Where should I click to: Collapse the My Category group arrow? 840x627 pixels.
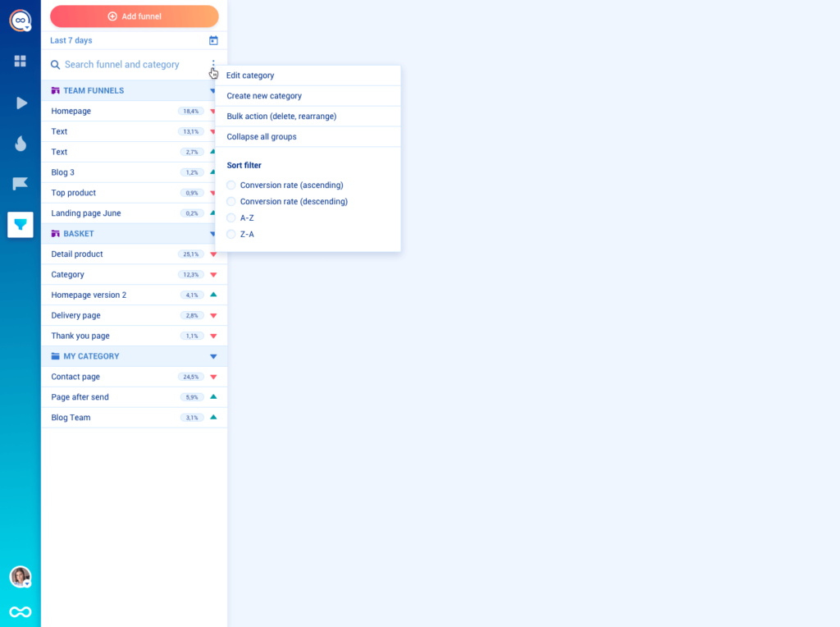(213, 357)
